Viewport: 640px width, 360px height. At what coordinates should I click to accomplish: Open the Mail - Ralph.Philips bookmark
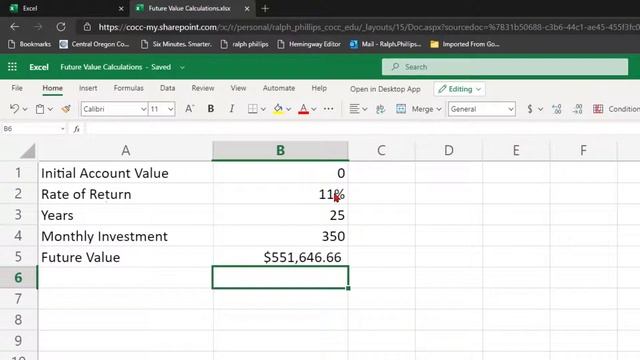coord(386,44)
